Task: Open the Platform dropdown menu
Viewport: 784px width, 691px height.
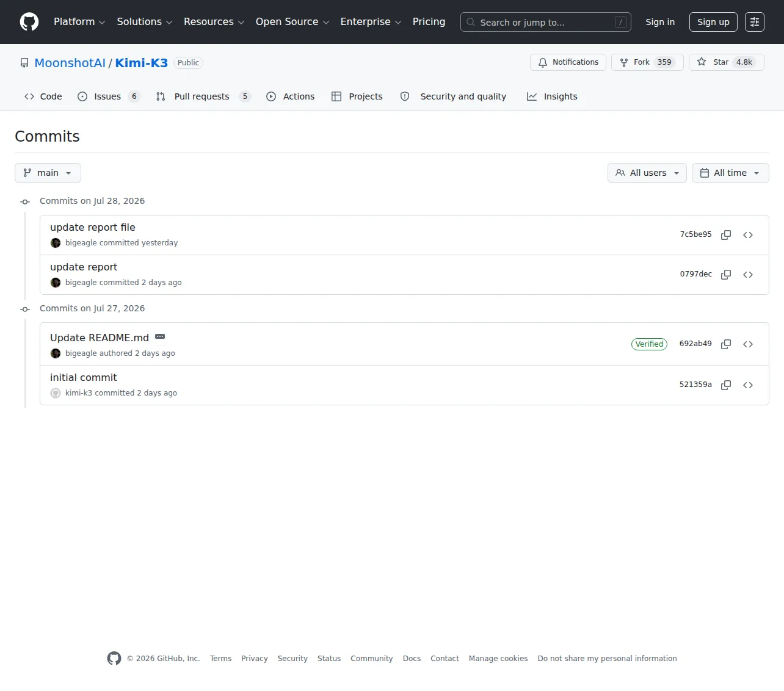Action: point(79,22)
